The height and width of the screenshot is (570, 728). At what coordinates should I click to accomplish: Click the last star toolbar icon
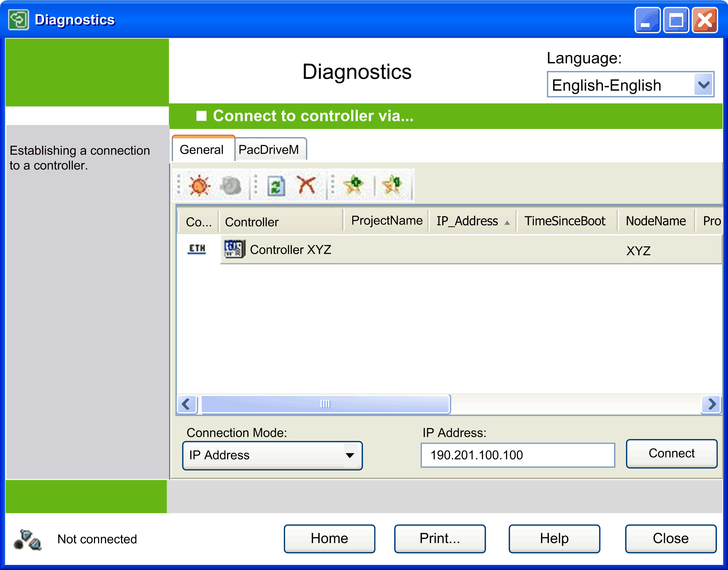tap(392, 185)
